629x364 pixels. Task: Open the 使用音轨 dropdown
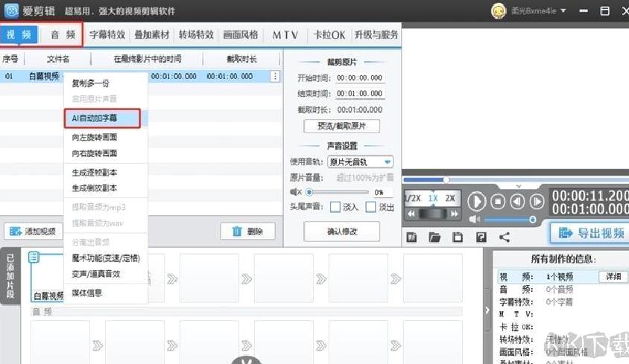[360, 162]
